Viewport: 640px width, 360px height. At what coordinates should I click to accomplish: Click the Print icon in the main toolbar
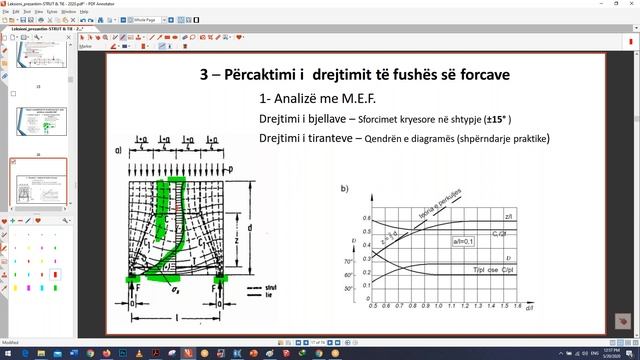coord(41,20)
